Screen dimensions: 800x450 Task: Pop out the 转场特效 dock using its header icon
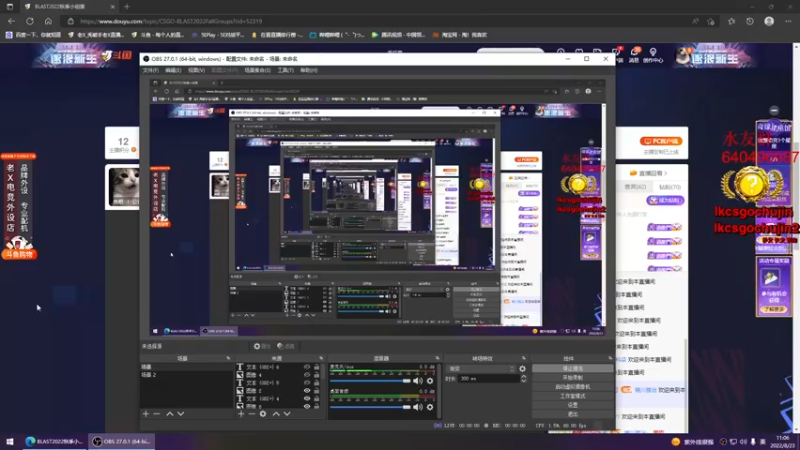click(523, 358)
